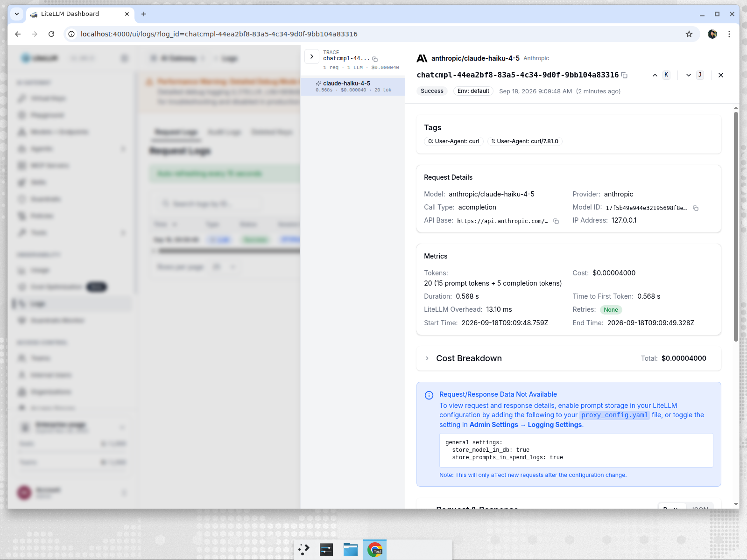Click the Retries 'None' badge
Viewport: 747px width, 560px height.
tap(611, 310)
